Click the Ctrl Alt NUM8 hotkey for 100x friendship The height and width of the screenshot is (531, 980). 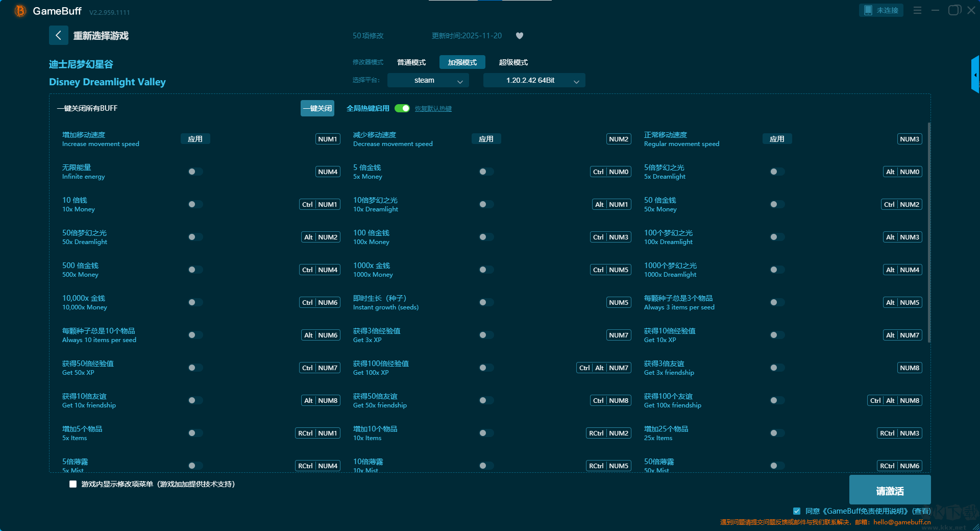895,400
